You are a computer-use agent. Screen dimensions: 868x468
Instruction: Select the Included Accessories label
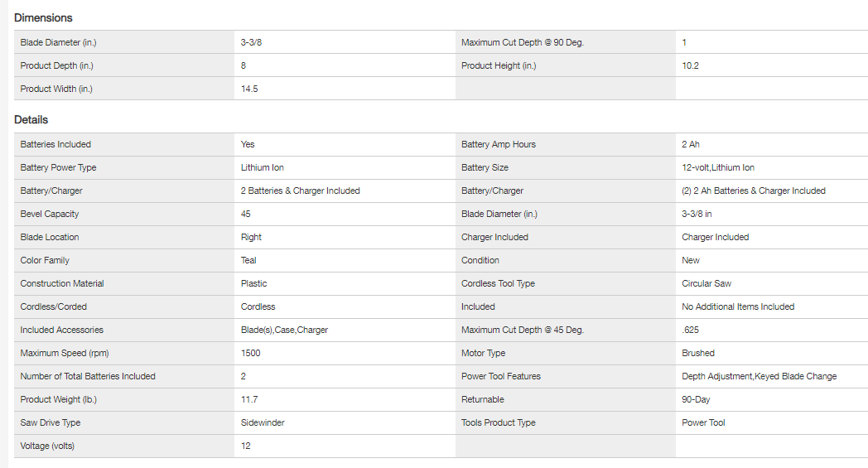(x=62, y=330)
